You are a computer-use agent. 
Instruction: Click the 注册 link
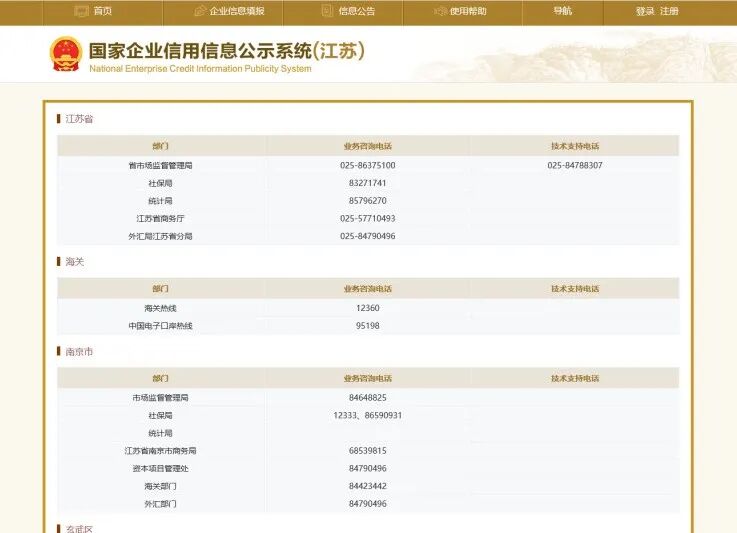[669, 11]
